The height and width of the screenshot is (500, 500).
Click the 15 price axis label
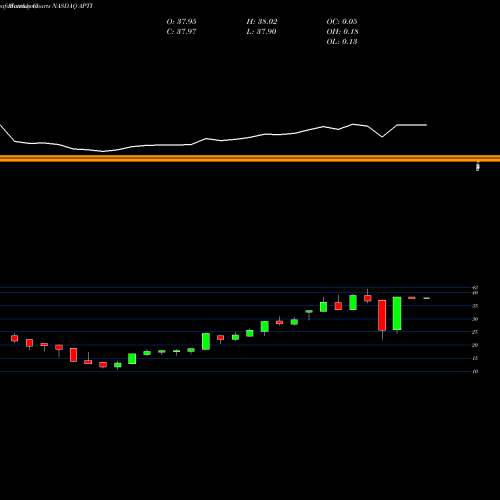pyautogui.click(x=475, y=358)
